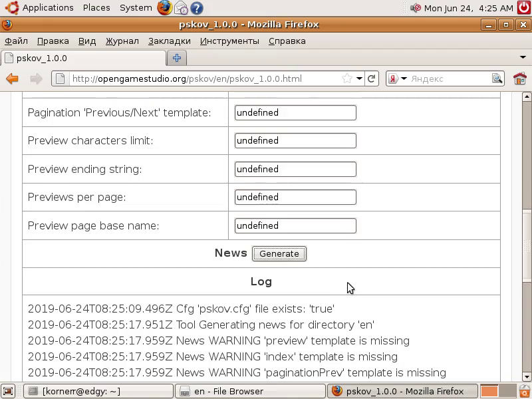Switch to the en - File Browser window
This screenshot has height=399, width=532.
(x=250, y=391)
